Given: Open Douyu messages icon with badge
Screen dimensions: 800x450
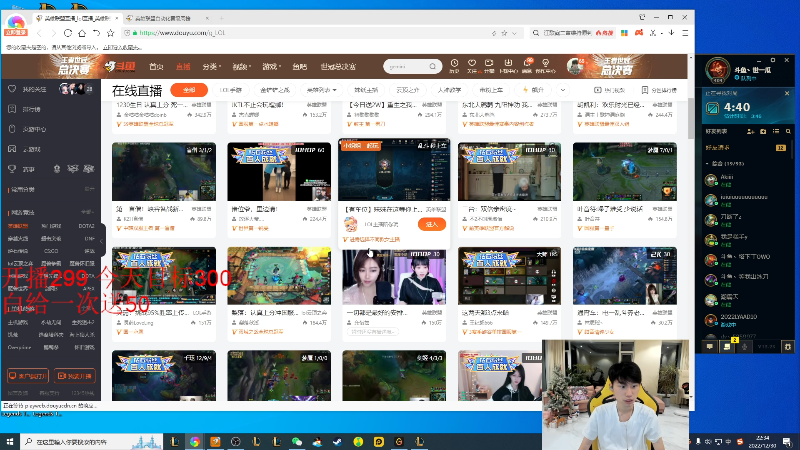Looking at the screenshot, I should [x=527, y=66].
